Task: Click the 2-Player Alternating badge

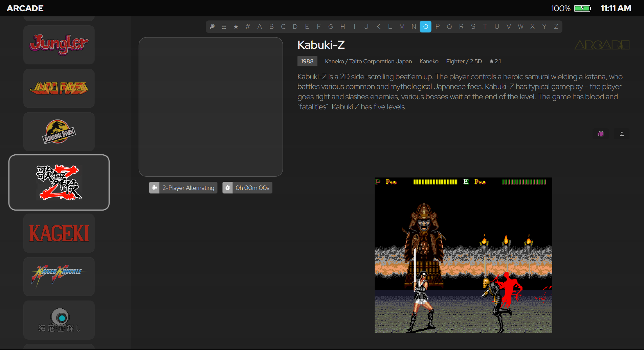Action: (x=183, y=188)
